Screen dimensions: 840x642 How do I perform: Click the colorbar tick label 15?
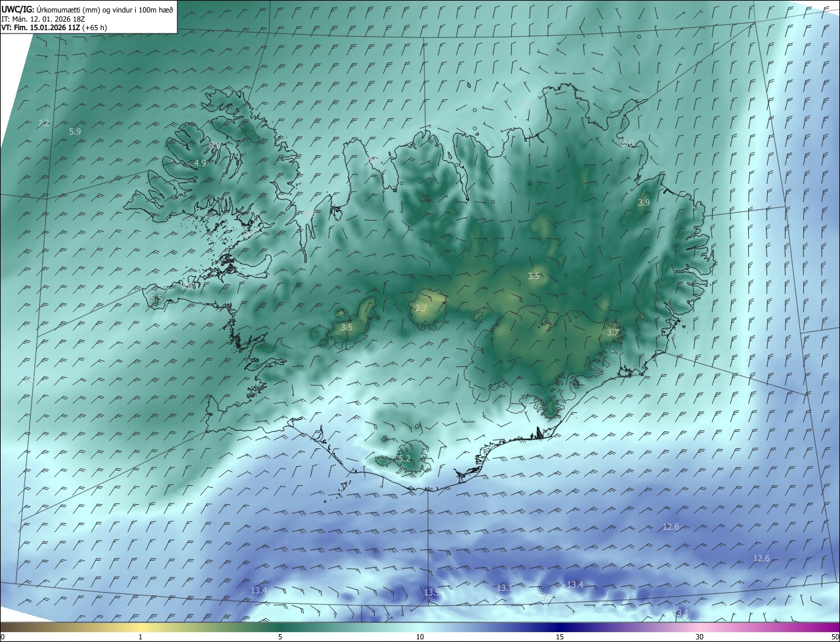(x=560, y=637)
